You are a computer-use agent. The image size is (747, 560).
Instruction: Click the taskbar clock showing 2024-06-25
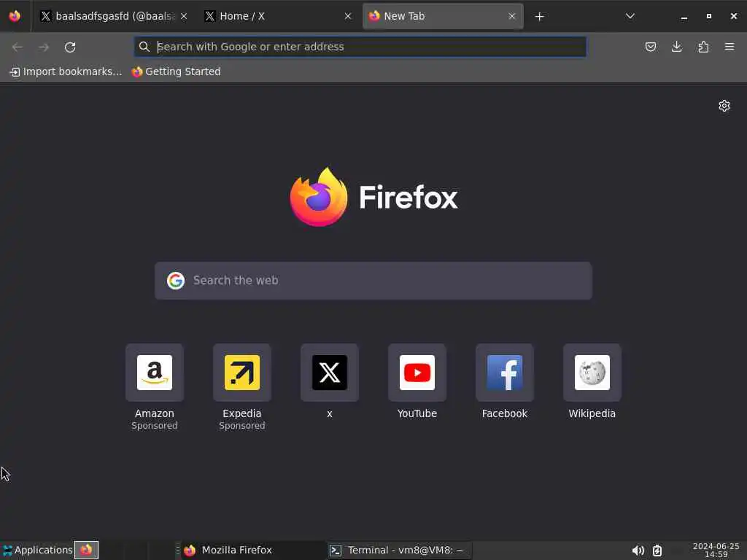[716, 551]
